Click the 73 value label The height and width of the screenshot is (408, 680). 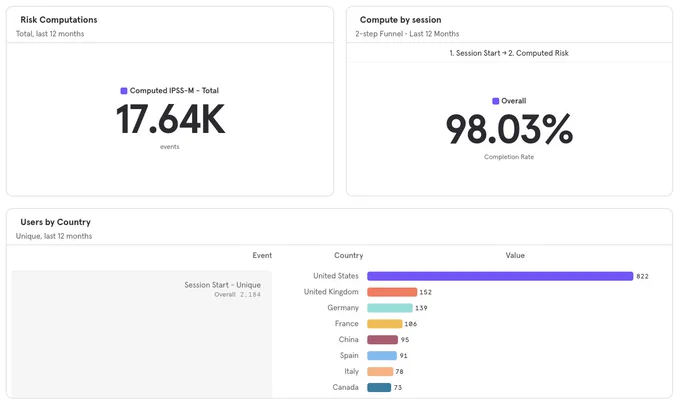pos(398,388)
